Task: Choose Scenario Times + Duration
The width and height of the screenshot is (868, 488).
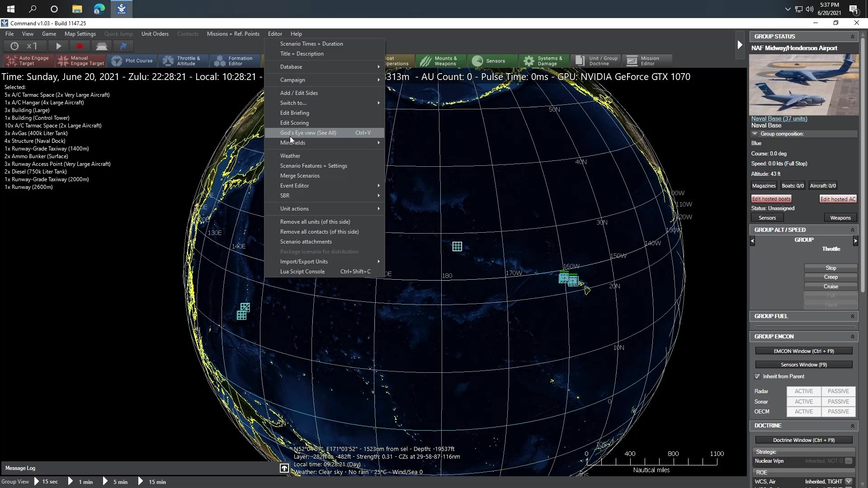Action: 325,44
